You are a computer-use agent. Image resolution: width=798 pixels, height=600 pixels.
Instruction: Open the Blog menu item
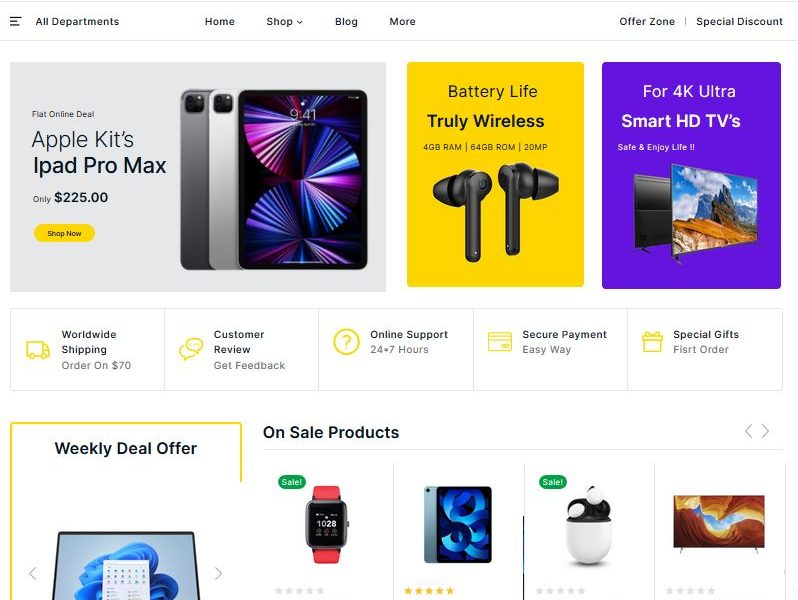pos(346,21)
